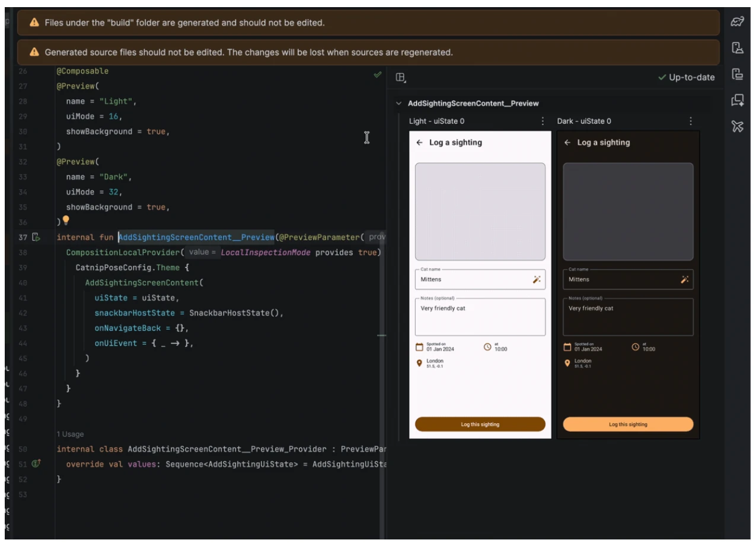Click the back arrow in the Light preview
The image size is (756, 543).
pyautogui.click(x=419, y=142)
